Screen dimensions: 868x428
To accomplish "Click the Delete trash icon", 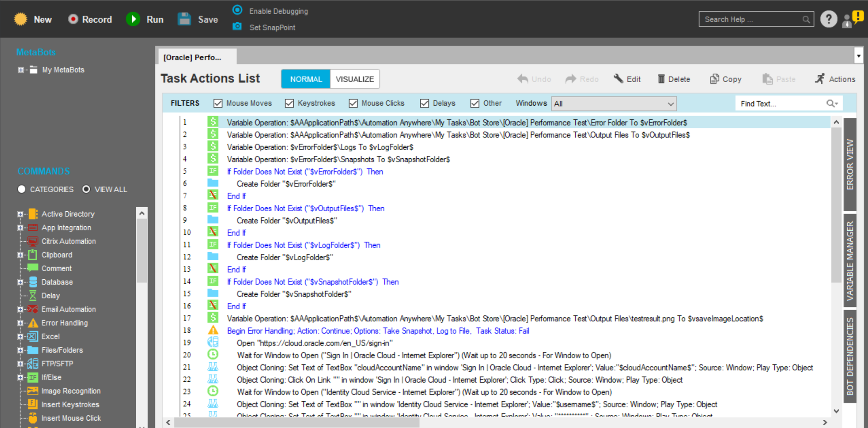I will pos(661,79).
